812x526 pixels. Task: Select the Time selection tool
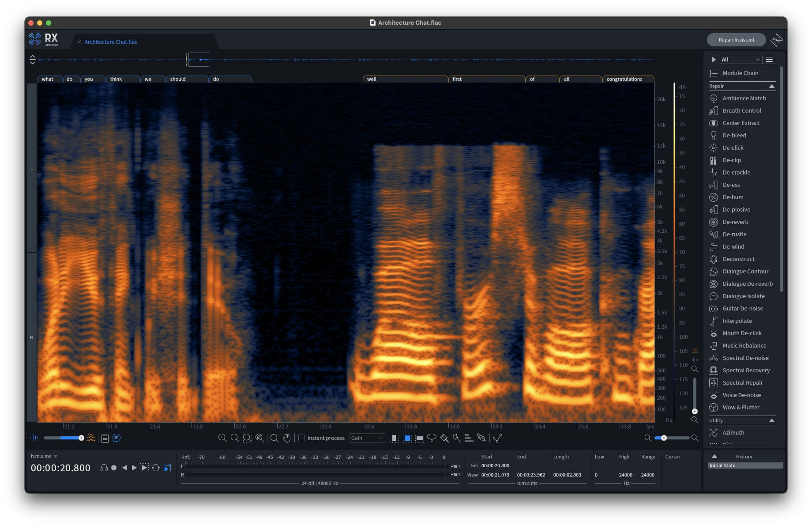(394, 438)
